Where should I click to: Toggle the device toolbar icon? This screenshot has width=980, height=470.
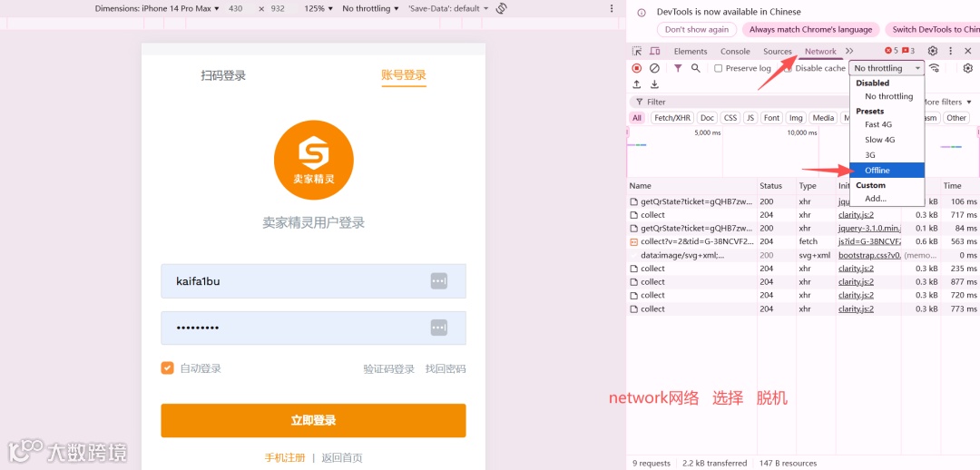[x=654, y=51]
